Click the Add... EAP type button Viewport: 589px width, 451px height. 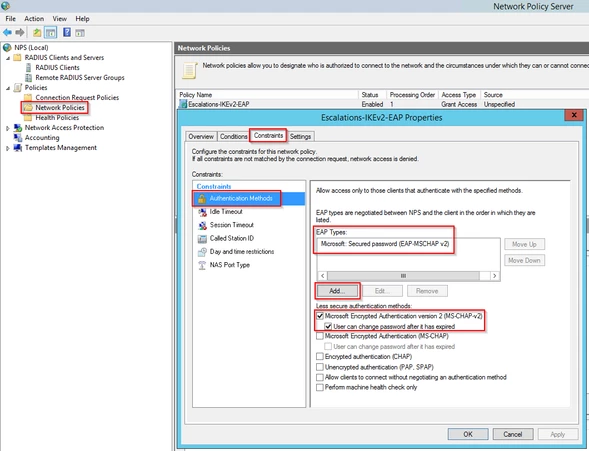(x=337, y=291)
